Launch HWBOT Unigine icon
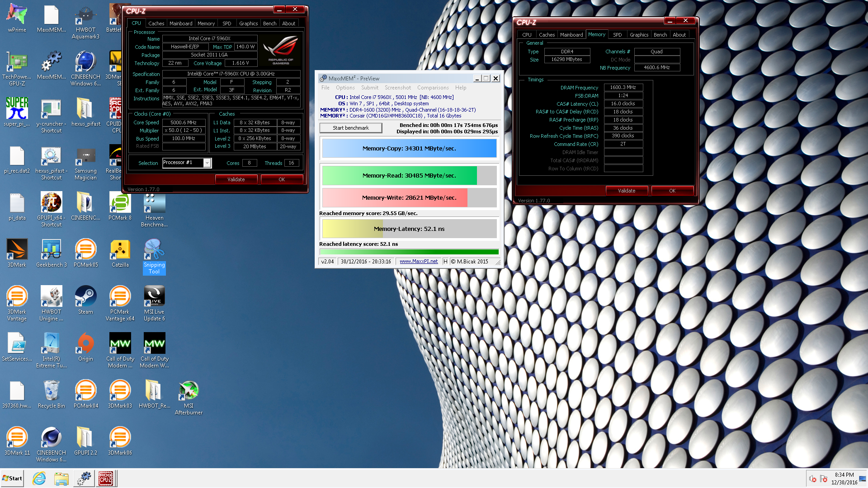Viewport: 868px width, 488px height. pyautogui.click(x=51, y=303)
